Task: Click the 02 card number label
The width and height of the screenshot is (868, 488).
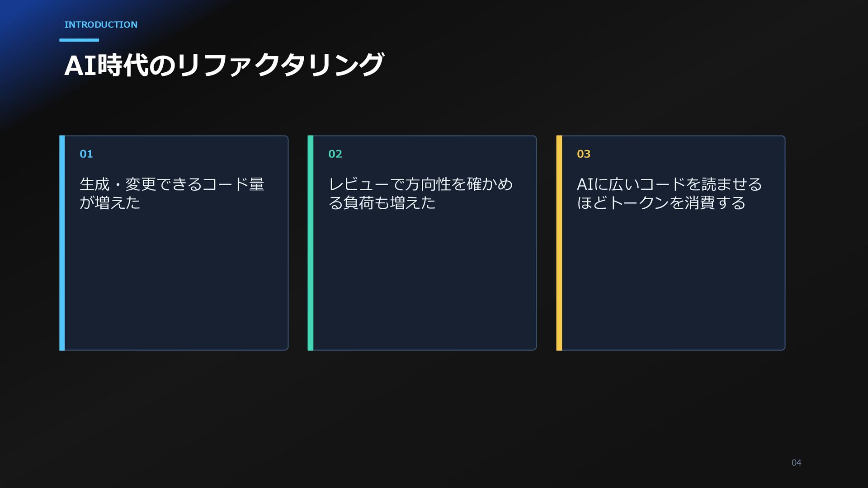Action: tap(335, 154)
